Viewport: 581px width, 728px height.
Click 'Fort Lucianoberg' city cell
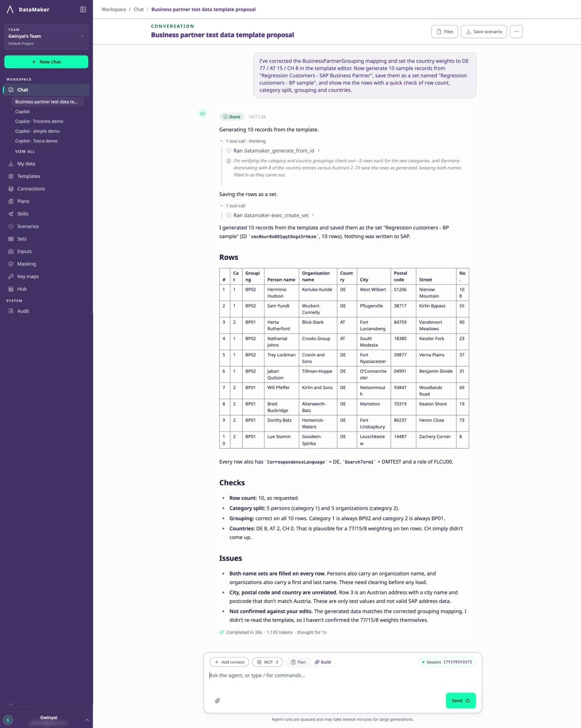tap(374, 325)
